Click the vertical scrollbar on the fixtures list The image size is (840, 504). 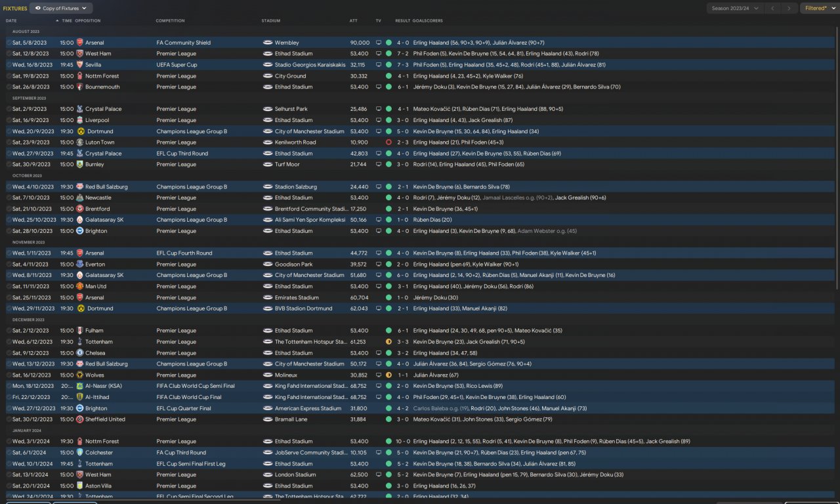tap(837, 157)
